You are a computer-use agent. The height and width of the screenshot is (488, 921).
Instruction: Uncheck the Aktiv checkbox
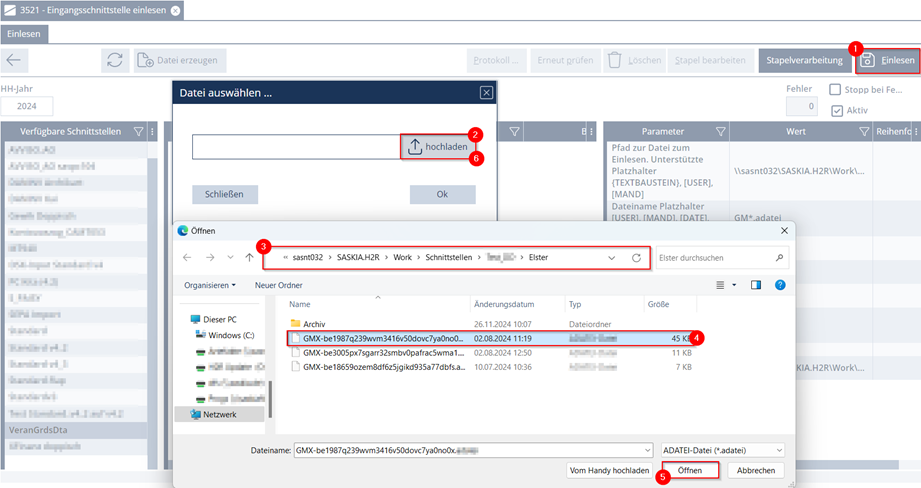pos(837,110)
